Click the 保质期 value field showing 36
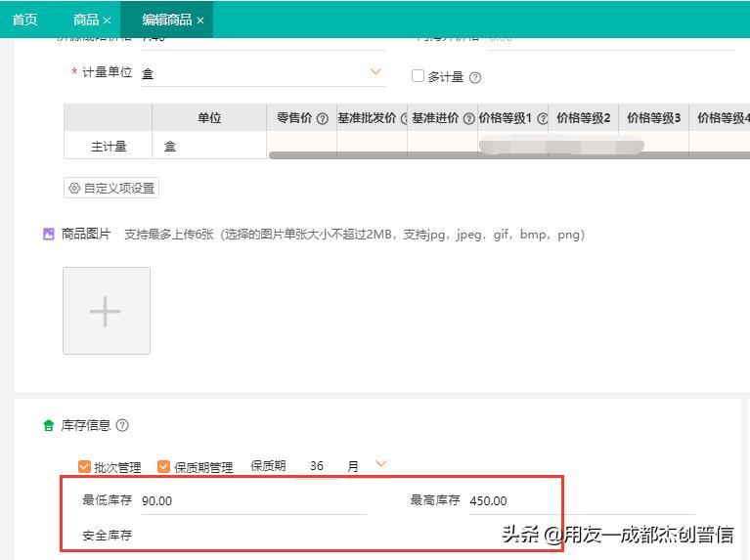Screen dimensions: 750x560 pos(316,466)
